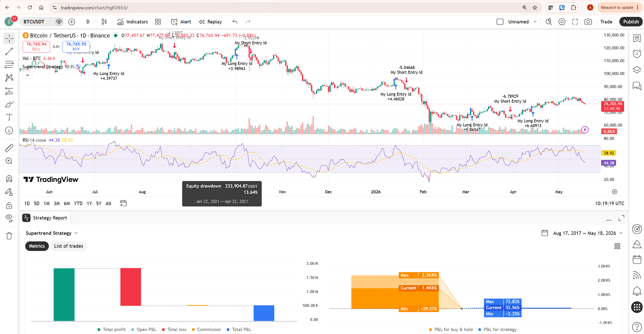The height and width of the screenshot is (334, 644).
Task: Enter fullscreen mode
Action: (x=575, y=22)
